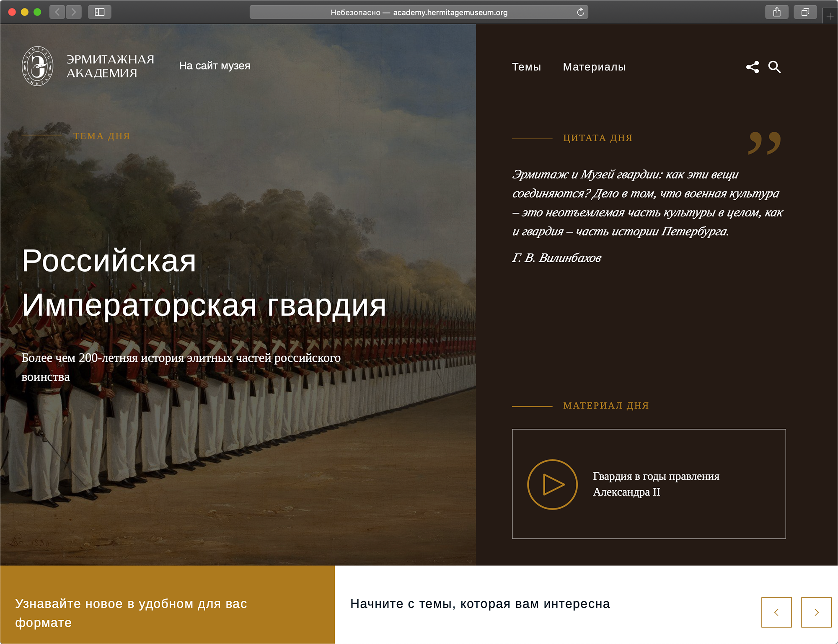Image resolution: width=838 pixels, height=644 pixels.
Task: Click the ЦИТАТА ДНЯ heading
Action: [x=597, y=138]
